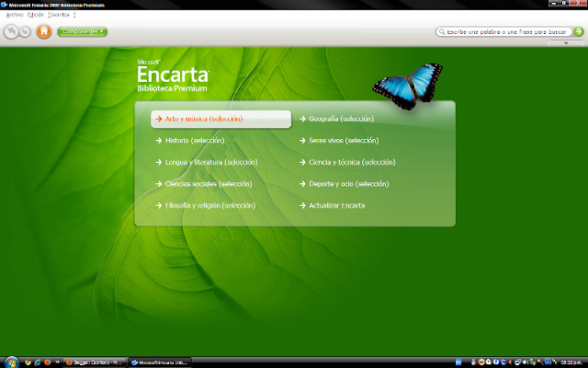
Task: Expand the panel arrow below search box
Action: 566,43
